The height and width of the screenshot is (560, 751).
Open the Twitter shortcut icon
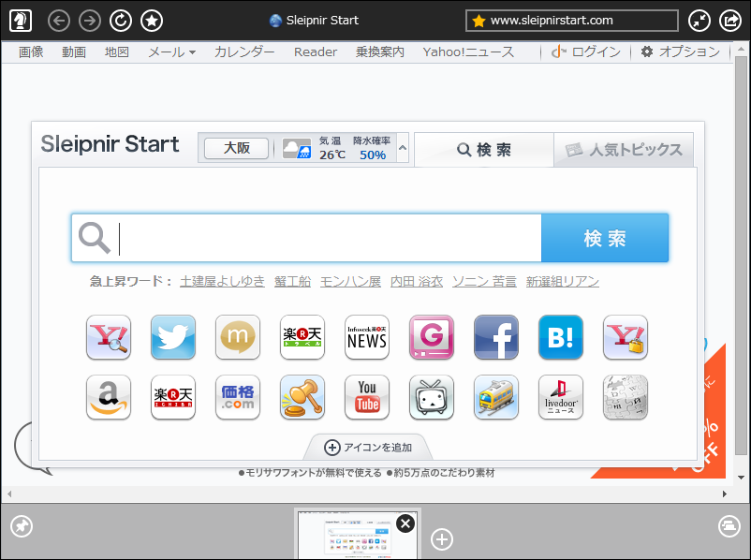173,337
